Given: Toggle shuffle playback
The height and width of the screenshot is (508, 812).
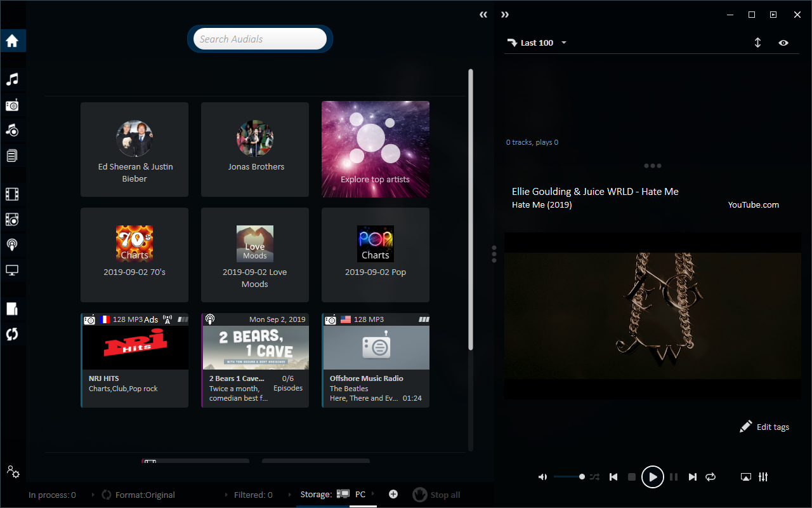Looking at the screenshot, I should click(x=595, y=477).
